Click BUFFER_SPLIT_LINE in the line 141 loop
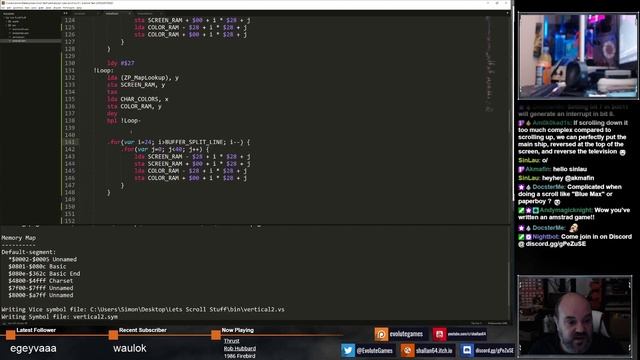The height and width of the screenshot is (360, 640). point(194,142)
